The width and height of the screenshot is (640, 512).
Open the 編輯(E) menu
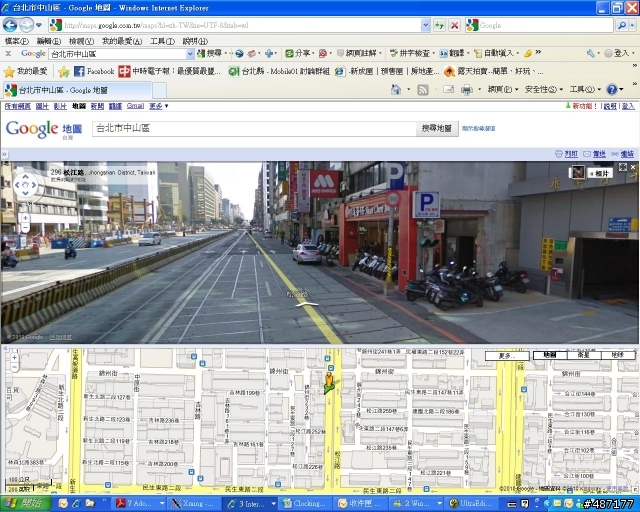[49, 41]
